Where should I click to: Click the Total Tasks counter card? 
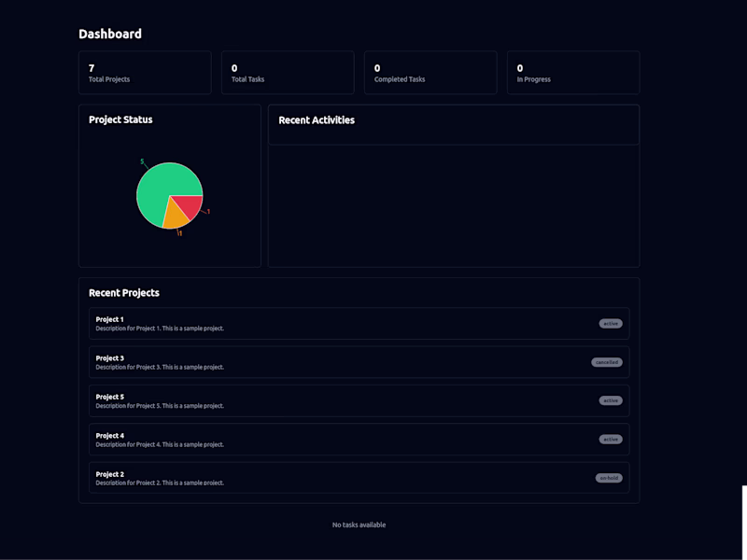(x=288, y=72)
